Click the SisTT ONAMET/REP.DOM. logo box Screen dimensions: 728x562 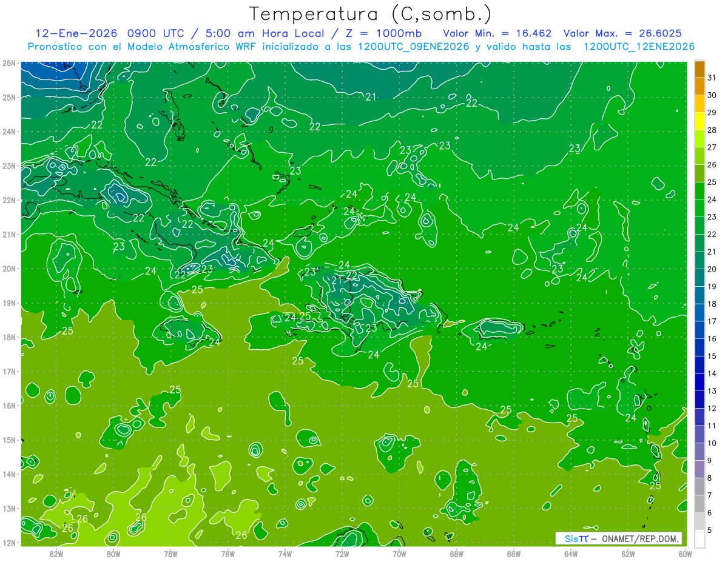(x=619, y=538)
